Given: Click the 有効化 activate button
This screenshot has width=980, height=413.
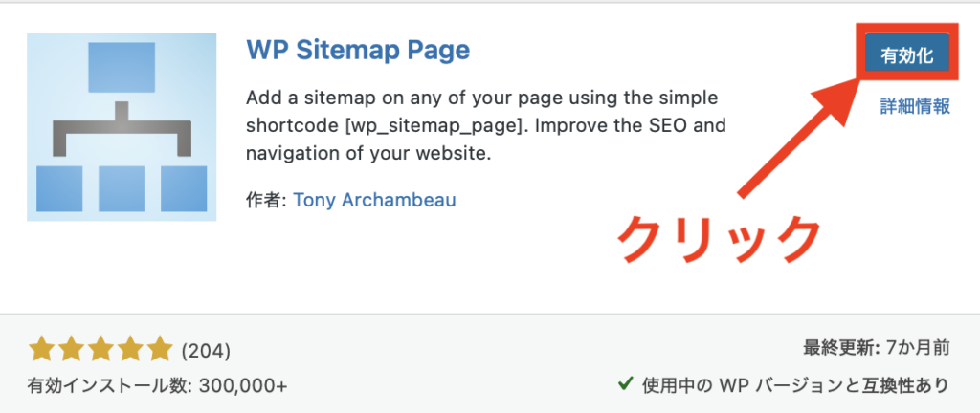Looking at the screenshot, I should click(x=906, y=55).
